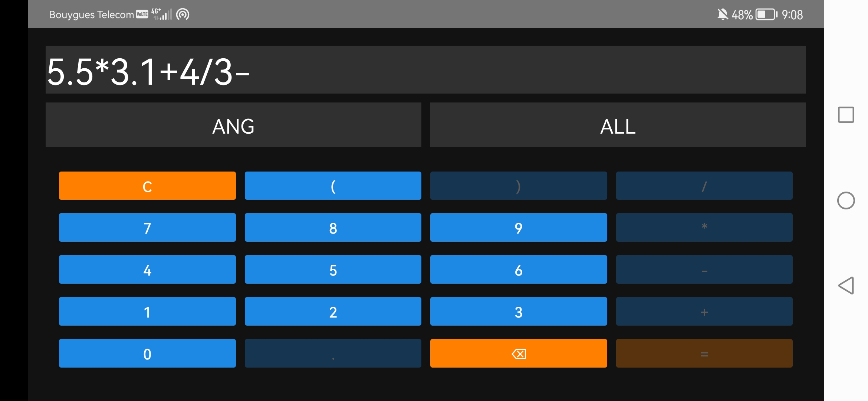Image resolution: width=868 pixels, height=401 pixels.
Task: Tap the Android home circle
Action: pos(846,200)
